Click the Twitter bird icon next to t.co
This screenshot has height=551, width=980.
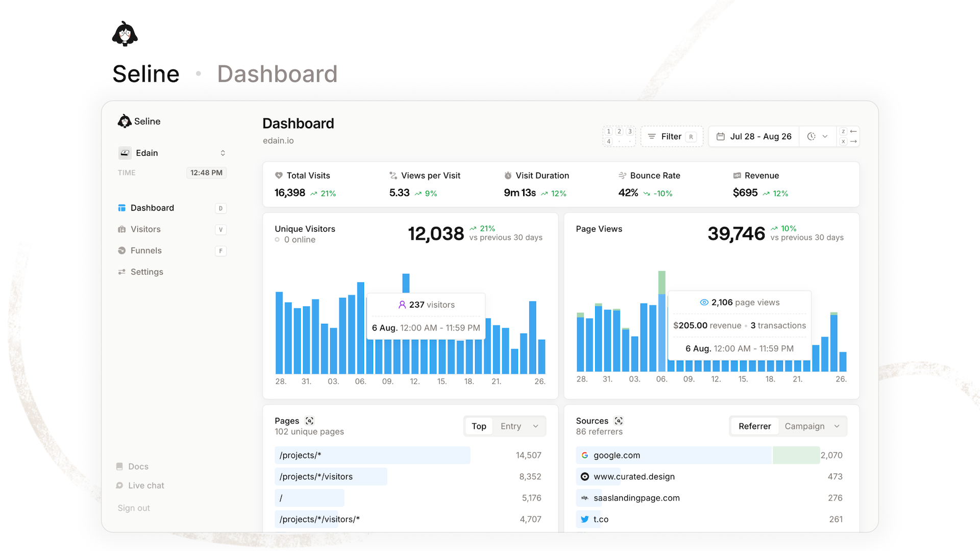(x=585, y=519)
